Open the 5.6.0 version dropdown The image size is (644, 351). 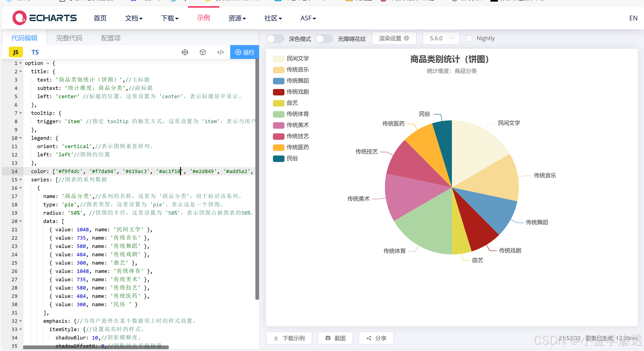[441, 38]
